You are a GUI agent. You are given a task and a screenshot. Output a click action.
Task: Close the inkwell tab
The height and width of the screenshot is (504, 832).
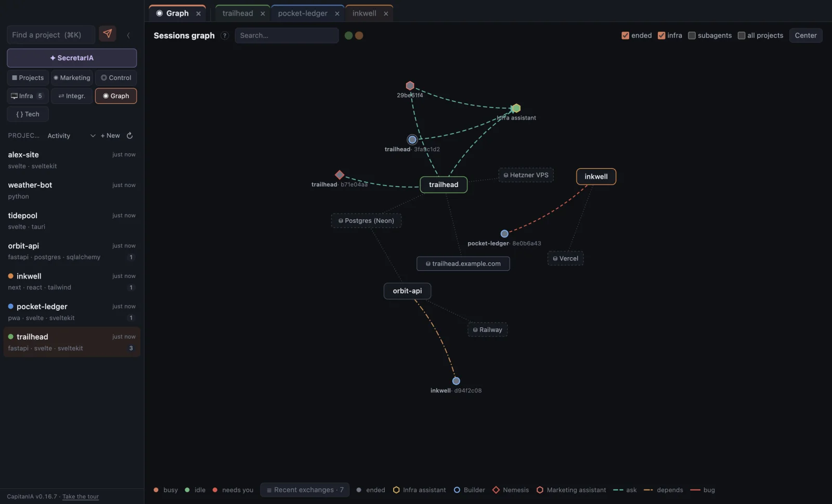[x=386, y=14]
